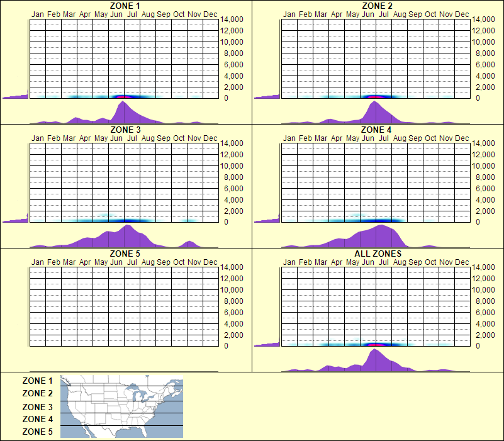
Task: Select the Jun month label in ZONE 1
Action: [x=115, y=14]
